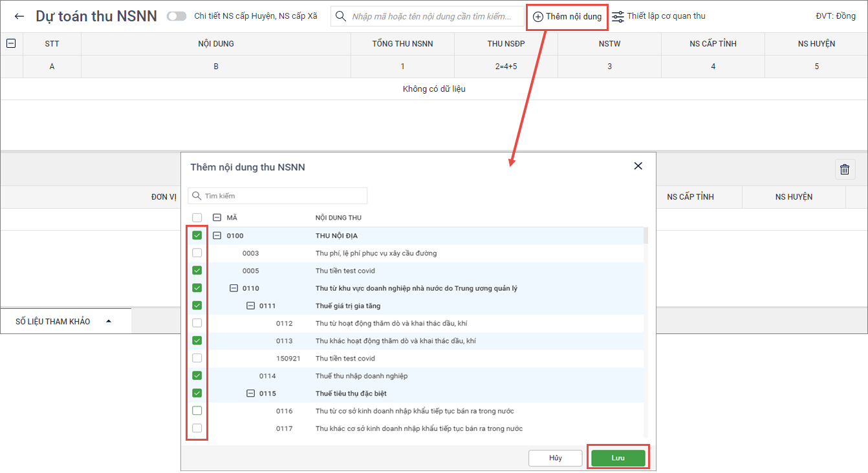Collapse the 0100 THU NỘI ĐỊA tree node
The width and height of the screenshot is (868, 473).
click(x=217, y=236)
